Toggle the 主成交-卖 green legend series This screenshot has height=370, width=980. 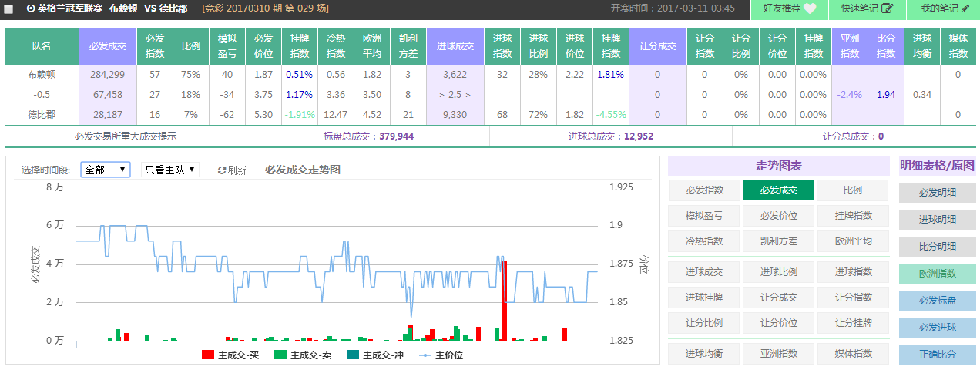click(303, 355)
